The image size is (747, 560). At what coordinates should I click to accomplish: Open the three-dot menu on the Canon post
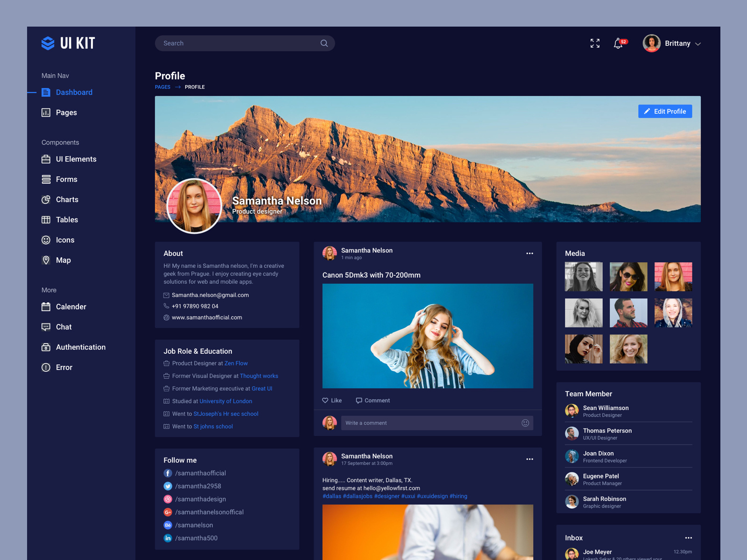point(529,253)
